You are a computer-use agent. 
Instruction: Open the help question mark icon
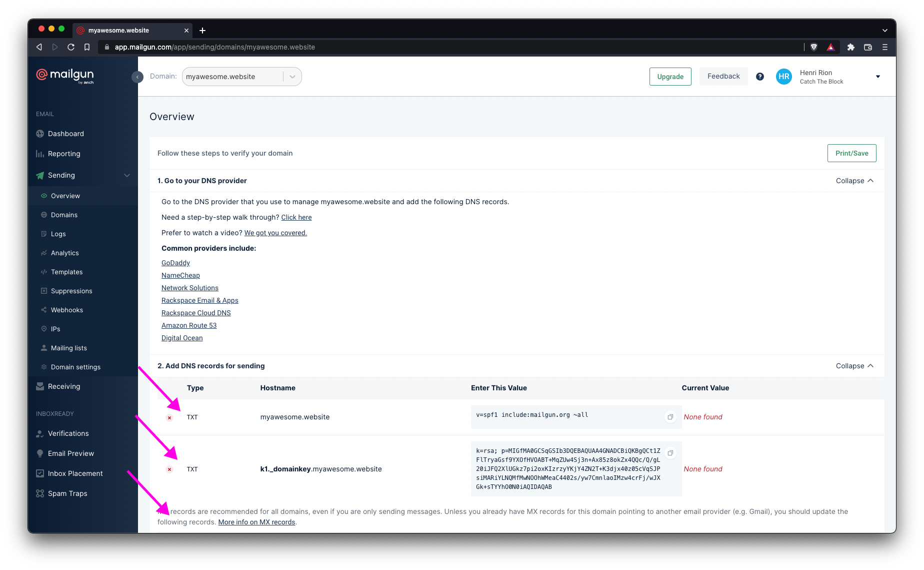[x=760, y=77]
